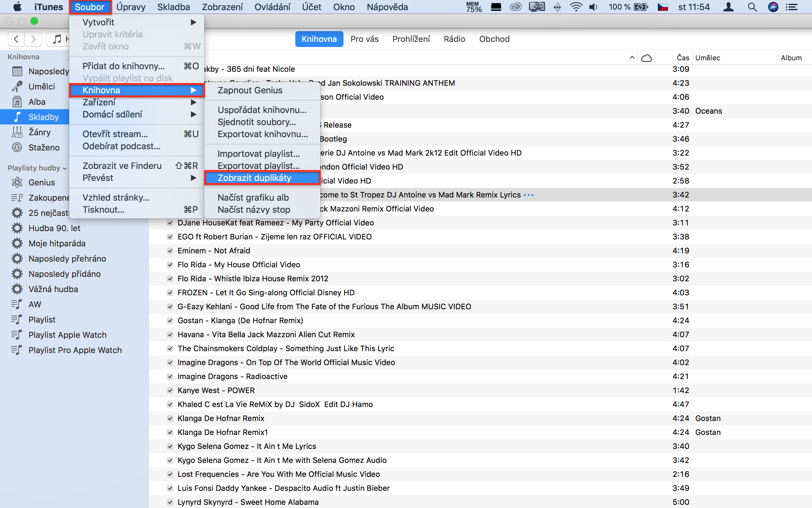
Task: Select the Umělci microphone icon
Action: (17, 86)
